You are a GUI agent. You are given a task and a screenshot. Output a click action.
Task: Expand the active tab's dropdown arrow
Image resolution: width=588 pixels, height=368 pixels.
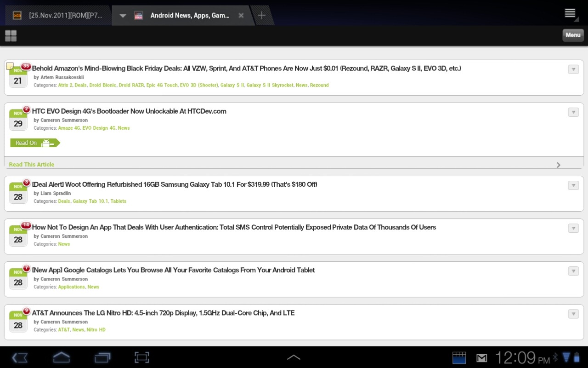point(123,16)
